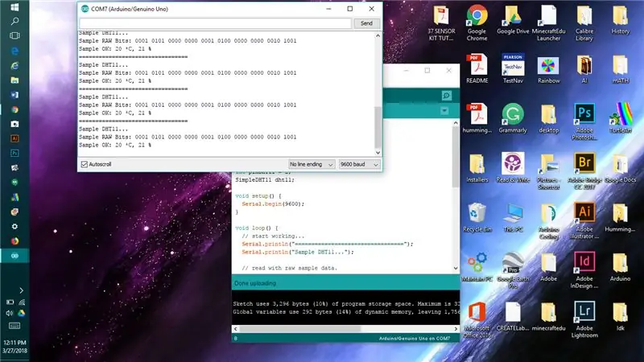Select the README PDF desktop icon

[x=477, y=68]
